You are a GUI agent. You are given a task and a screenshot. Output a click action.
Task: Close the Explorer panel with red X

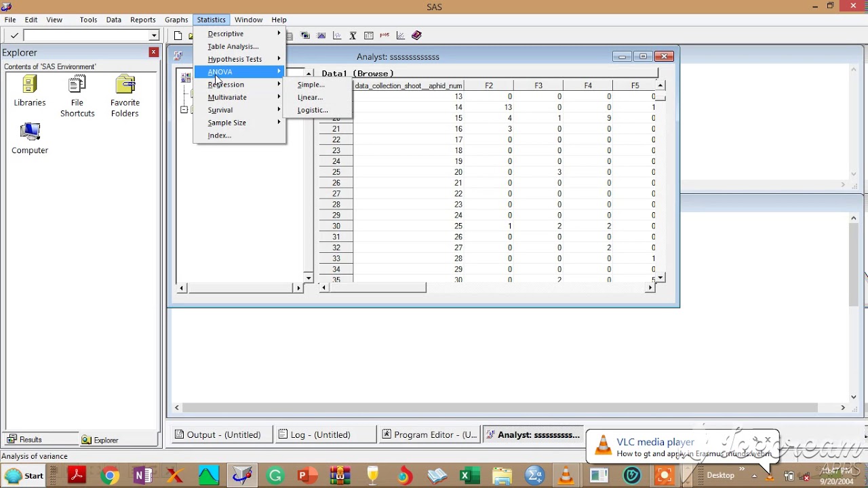(x=153, y=52)
